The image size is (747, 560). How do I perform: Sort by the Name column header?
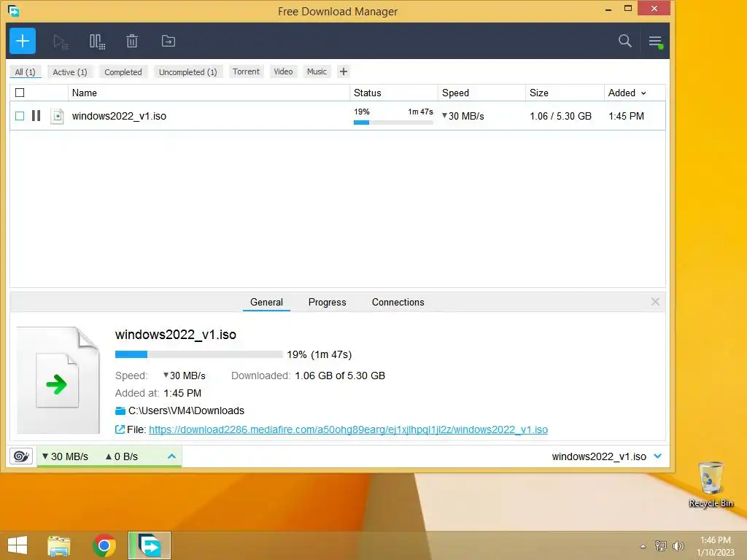[x=209, y=93]
